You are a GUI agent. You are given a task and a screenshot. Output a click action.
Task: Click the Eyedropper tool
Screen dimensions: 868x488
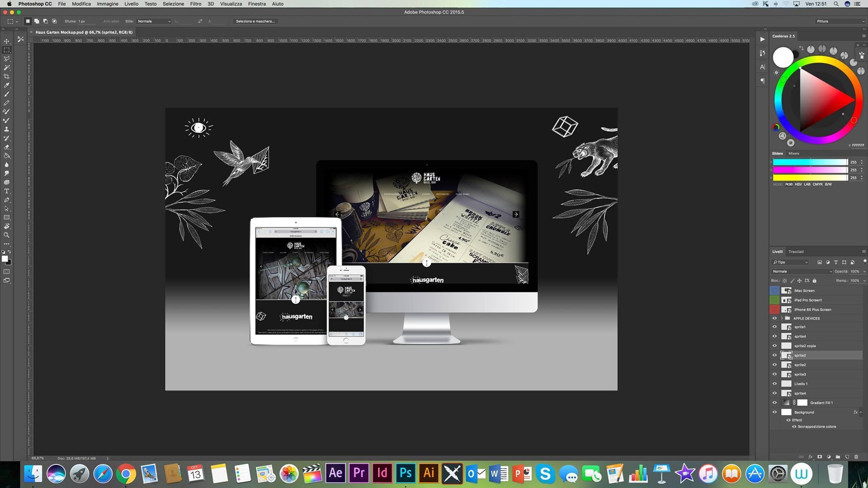coord(6,85)
